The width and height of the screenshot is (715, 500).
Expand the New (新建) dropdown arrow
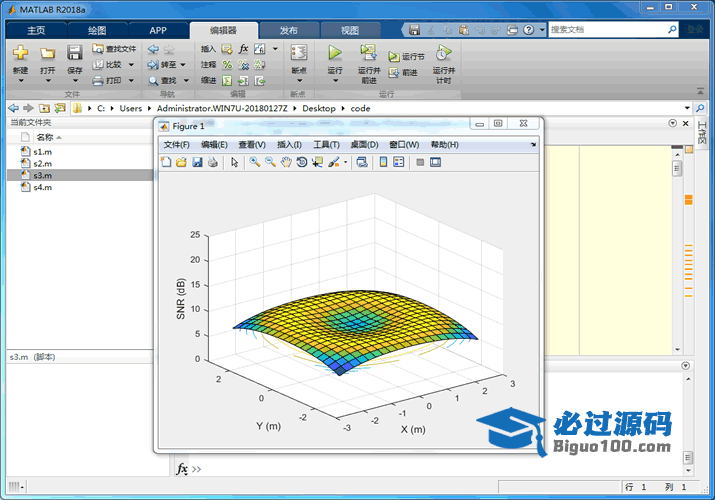click(x=20, y=81)
